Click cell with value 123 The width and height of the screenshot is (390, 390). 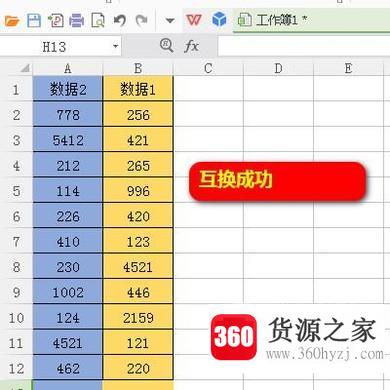(138, 241)
